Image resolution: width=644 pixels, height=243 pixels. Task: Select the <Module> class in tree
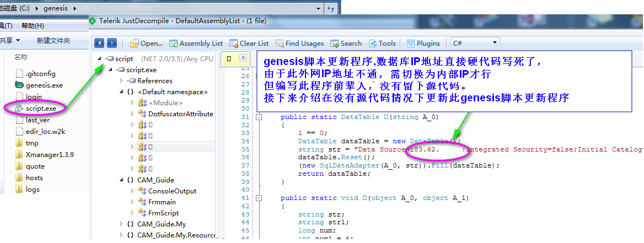(x=165, y=102)
